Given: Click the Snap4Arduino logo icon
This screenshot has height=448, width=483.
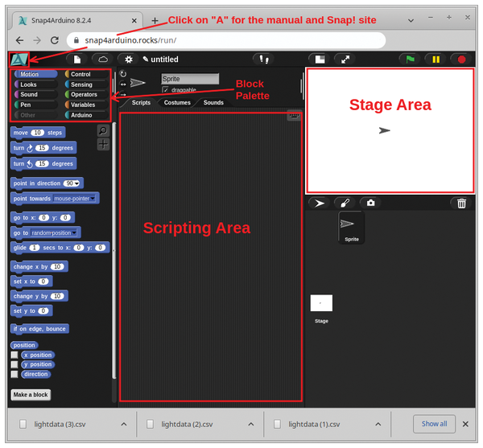Looking at the screenshot, I should 18,59.
